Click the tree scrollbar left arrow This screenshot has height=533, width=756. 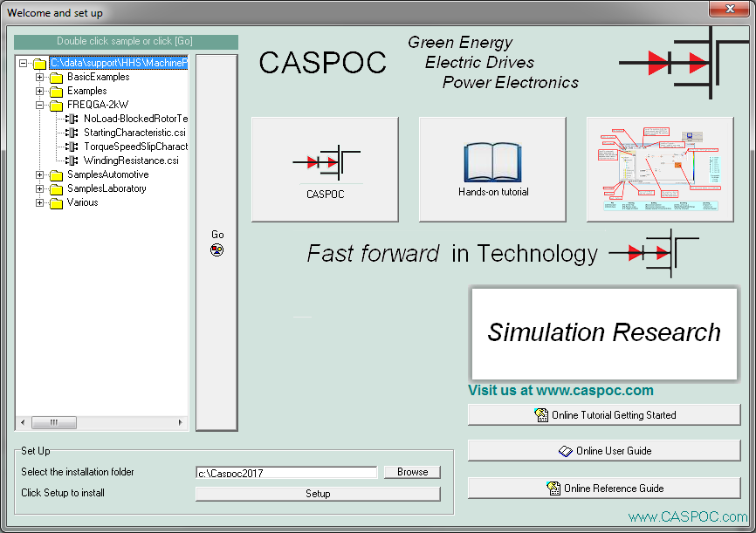click(23, 422)
